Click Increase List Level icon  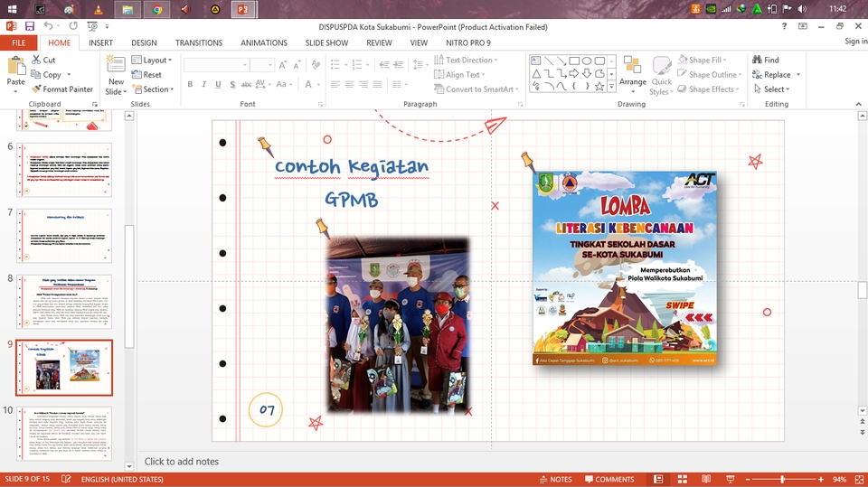tap(399, 65)
